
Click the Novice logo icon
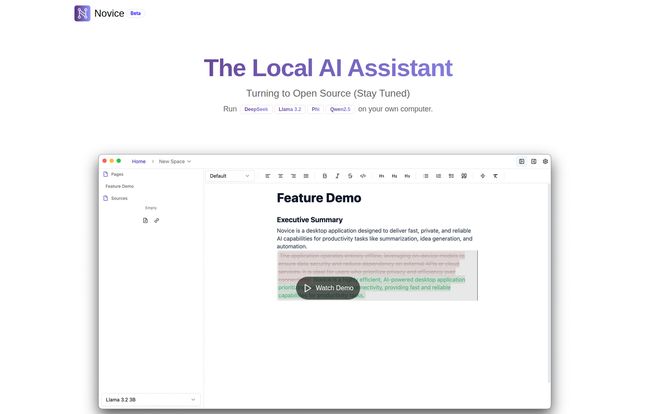[x=82, y=13]
